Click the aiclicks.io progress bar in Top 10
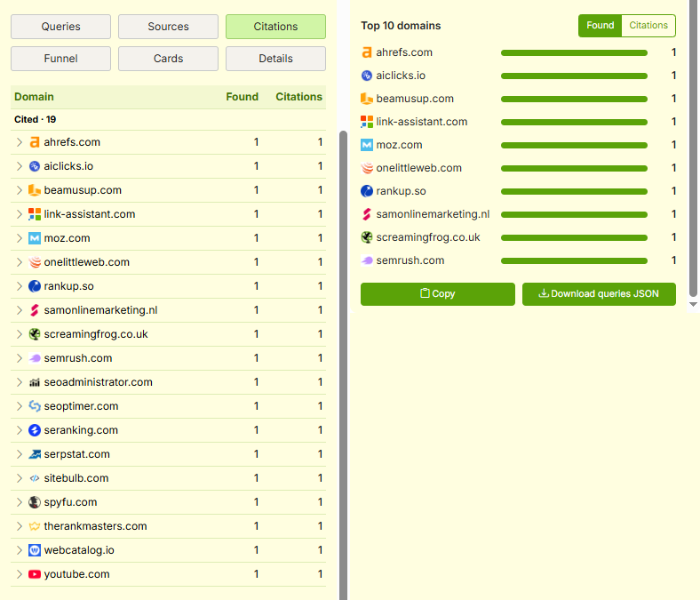The image size is (700, 600). [574, 76]
